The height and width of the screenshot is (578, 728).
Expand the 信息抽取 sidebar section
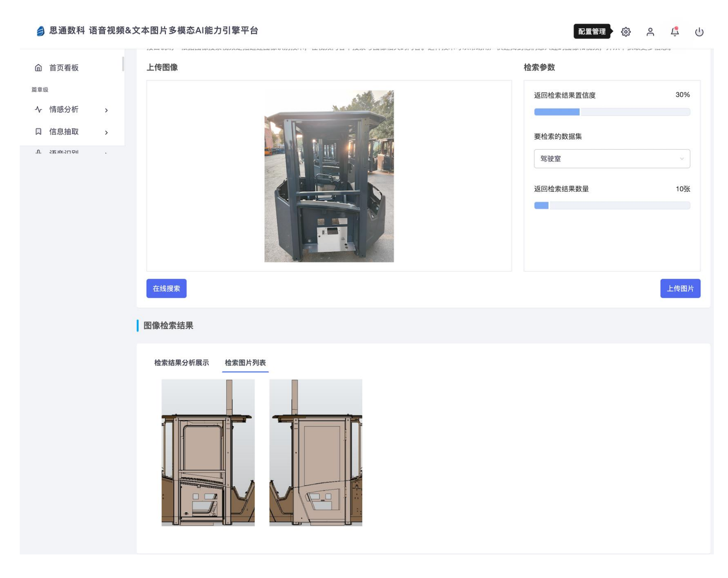click(x=107, y=132)
